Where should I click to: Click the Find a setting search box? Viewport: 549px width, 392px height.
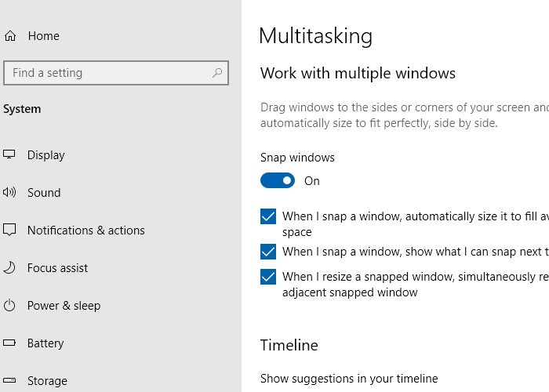[x=116, y=73]
